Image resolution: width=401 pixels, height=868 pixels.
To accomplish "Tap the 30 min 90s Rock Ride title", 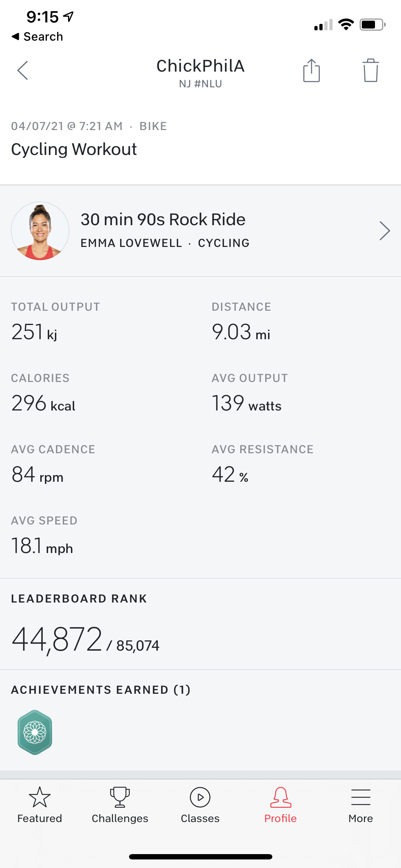I will pyautogui.click(x=163, y=219).
